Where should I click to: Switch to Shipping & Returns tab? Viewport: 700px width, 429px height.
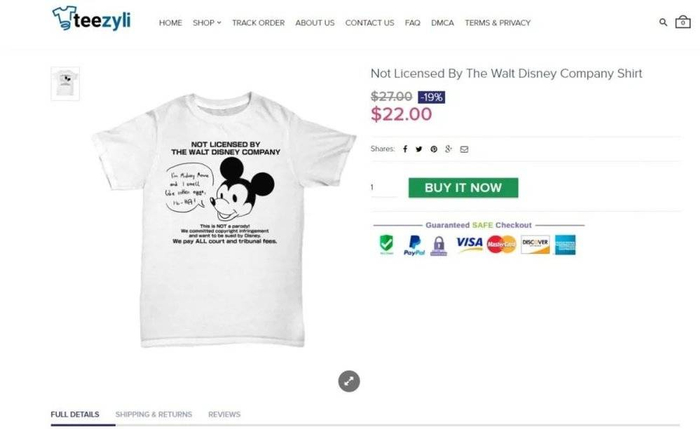pos(153,414)
